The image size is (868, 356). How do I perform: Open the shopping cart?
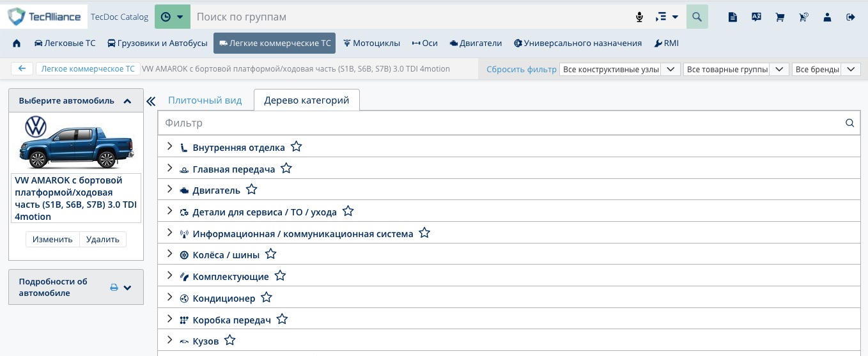point(780,17)
